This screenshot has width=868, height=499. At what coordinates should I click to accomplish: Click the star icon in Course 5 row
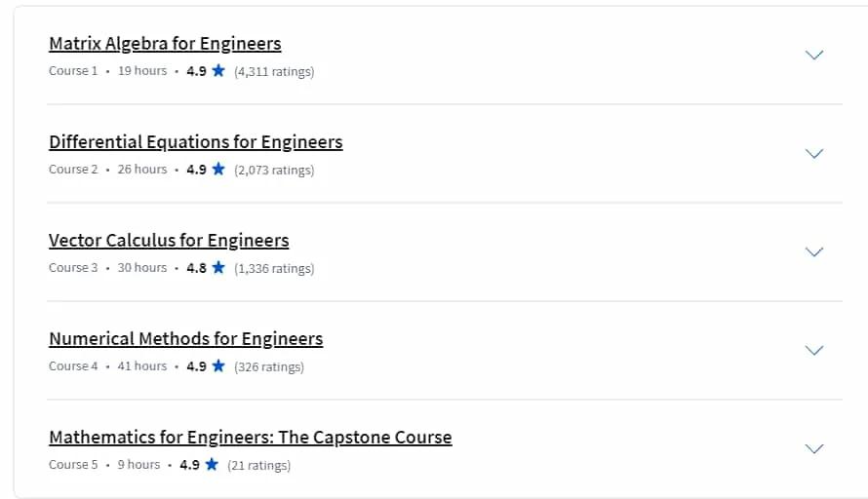(x=212, y=464)
